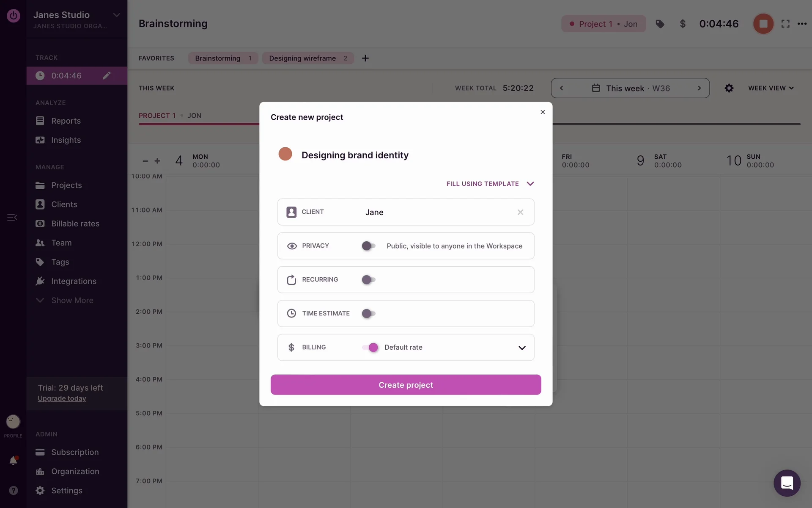Disable the Billing toggle
This screenshot has width=812, height=508.
(x=370, y=348)
